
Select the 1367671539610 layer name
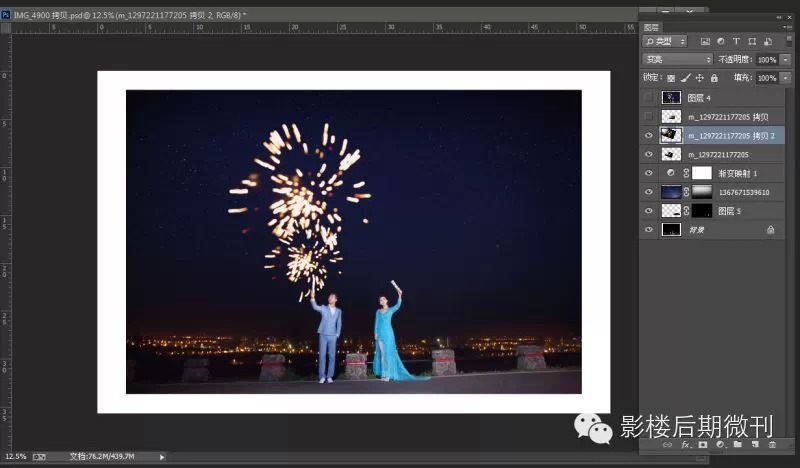(x=744, y=192)
